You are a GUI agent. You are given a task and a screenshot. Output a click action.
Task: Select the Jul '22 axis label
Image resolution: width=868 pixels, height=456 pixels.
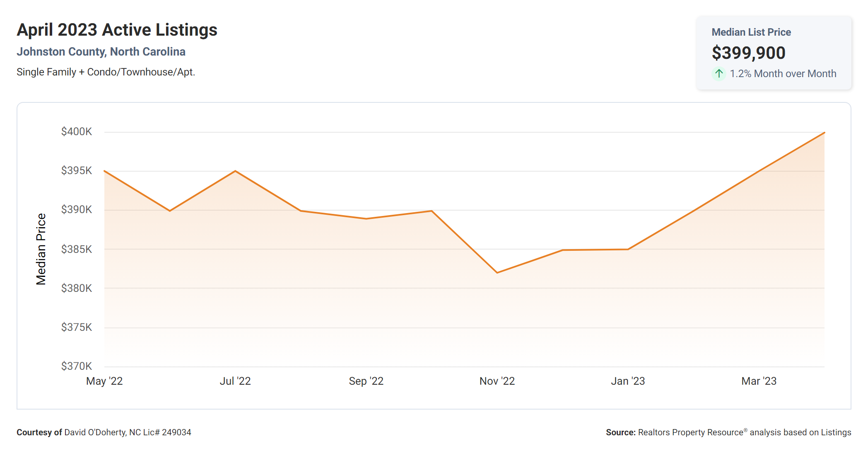[x=235, y=381]
